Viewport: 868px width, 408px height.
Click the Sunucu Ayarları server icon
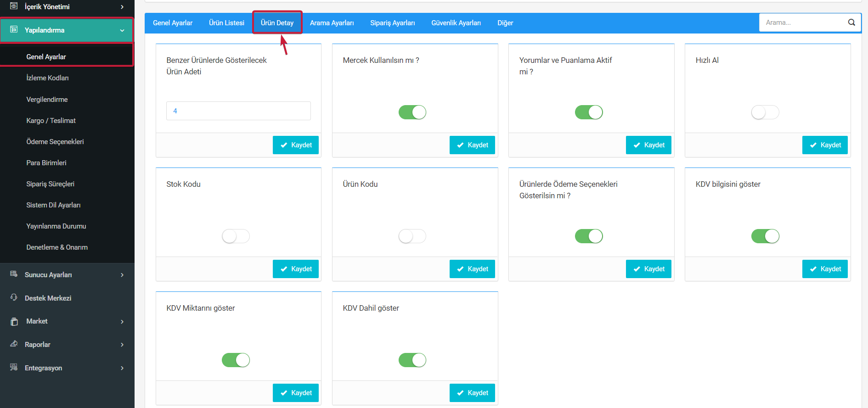coord(14,274)
